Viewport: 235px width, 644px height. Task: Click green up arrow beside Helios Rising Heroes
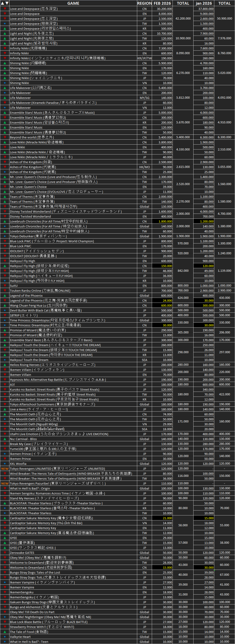coord(5,365)
